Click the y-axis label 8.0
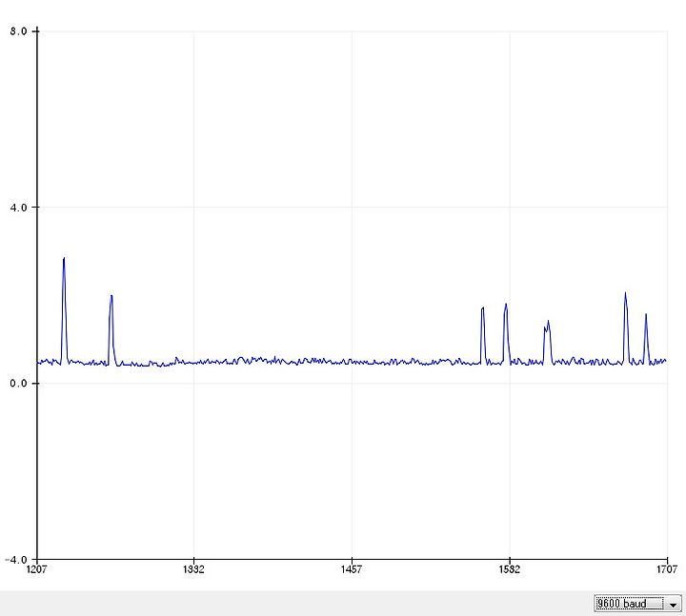 (18, 31)
